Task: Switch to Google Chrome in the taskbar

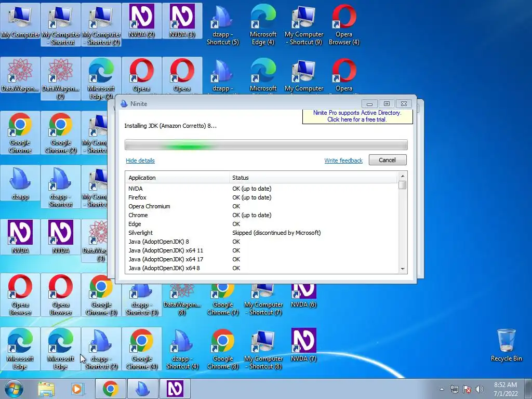Action: (x=110, y=389)
